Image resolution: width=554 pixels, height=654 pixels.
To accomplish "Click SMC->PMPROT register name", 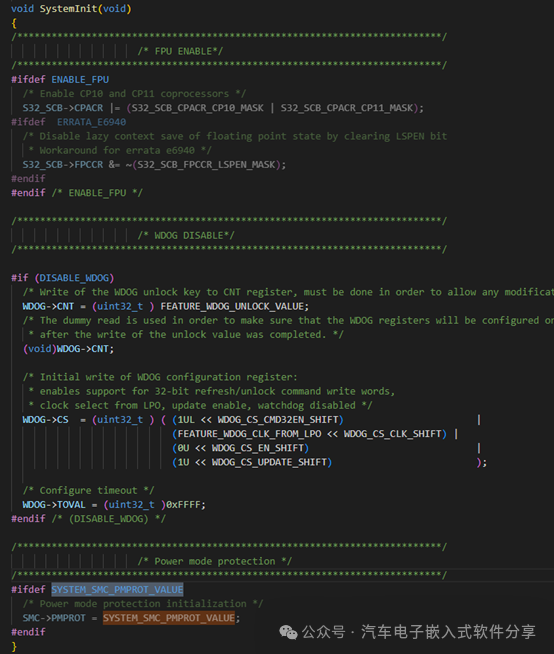I will [x=54, y=618].
